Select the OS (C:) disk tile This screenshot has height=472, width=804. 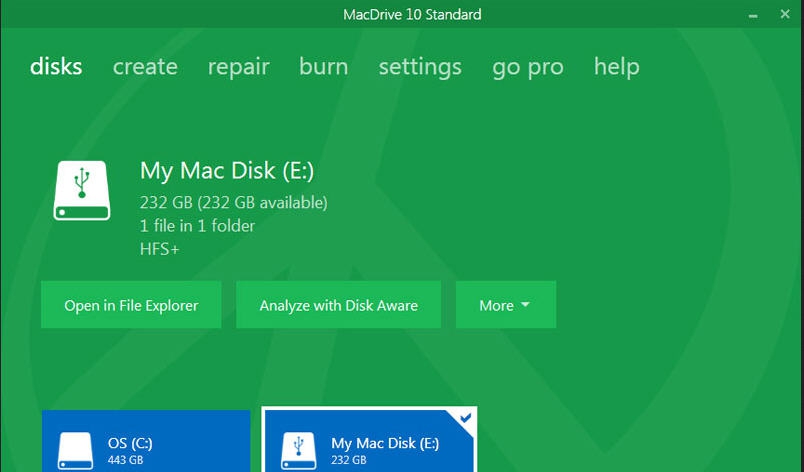click(x=146, y=441)
